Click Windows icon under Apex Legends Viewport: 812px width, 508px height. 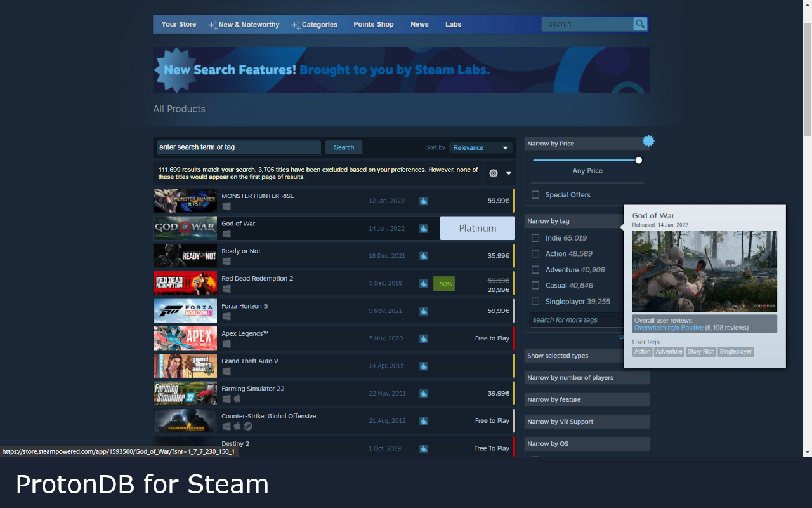tap(226, 344)
